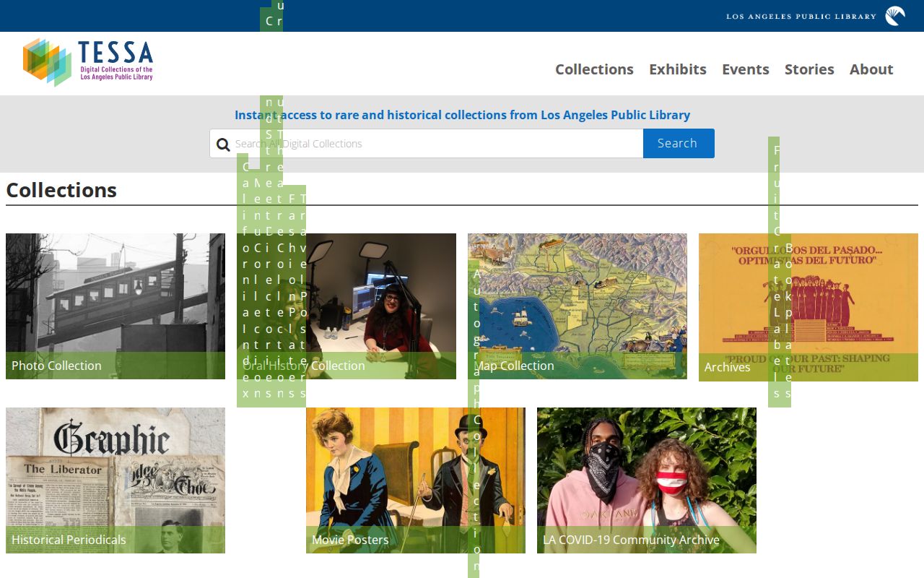
Task: Open the About menu item
Action: (x=871, y=69)
